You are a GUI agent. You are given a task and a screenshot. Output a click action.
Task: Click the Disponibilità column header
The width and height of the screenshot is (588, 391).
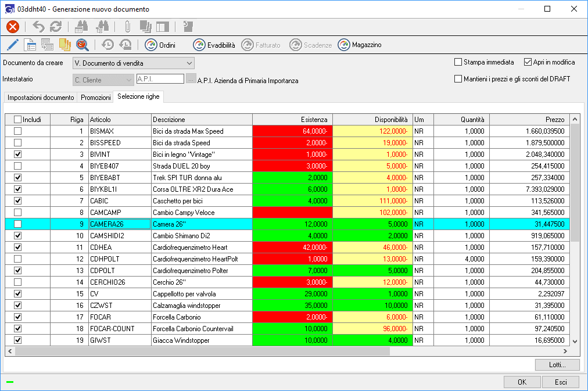point(373,120)
